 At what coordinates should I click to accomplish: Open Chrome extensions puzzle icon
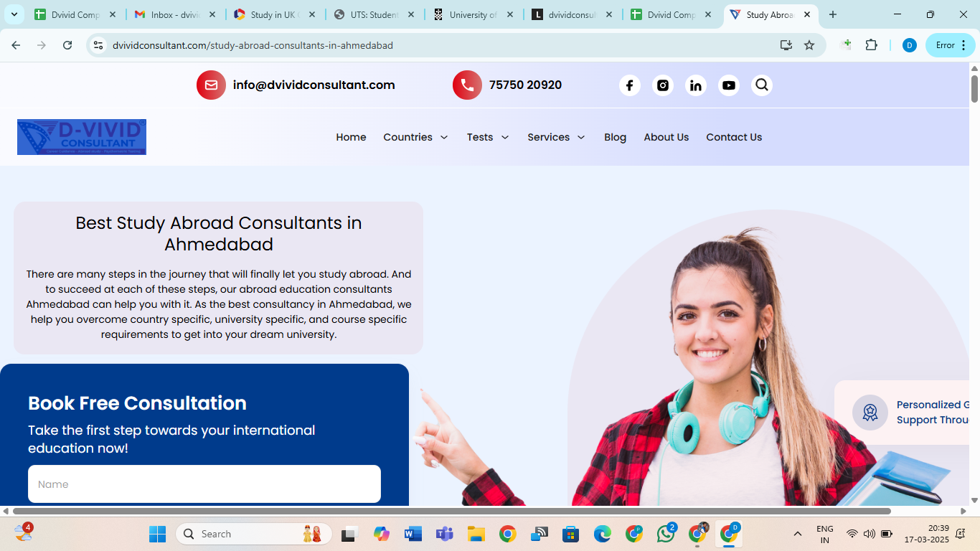(x=872, y=45)
